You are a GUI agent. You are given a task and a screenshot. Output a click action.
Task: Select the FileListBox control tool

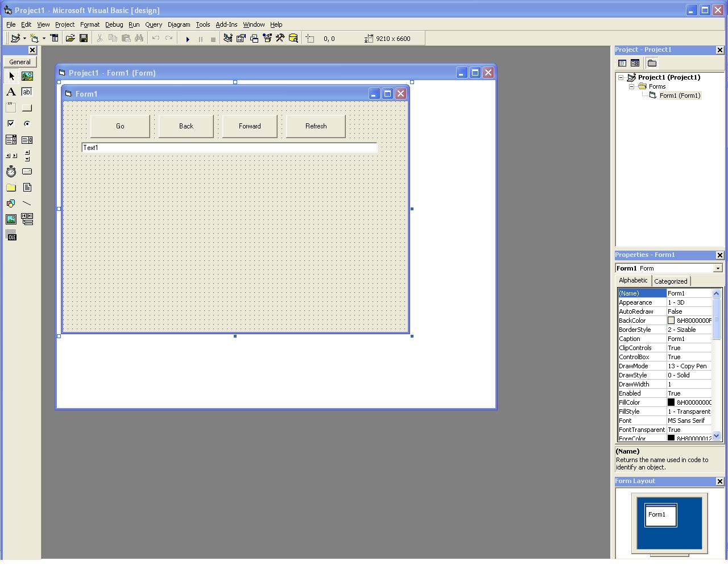(x=27, y=188)
